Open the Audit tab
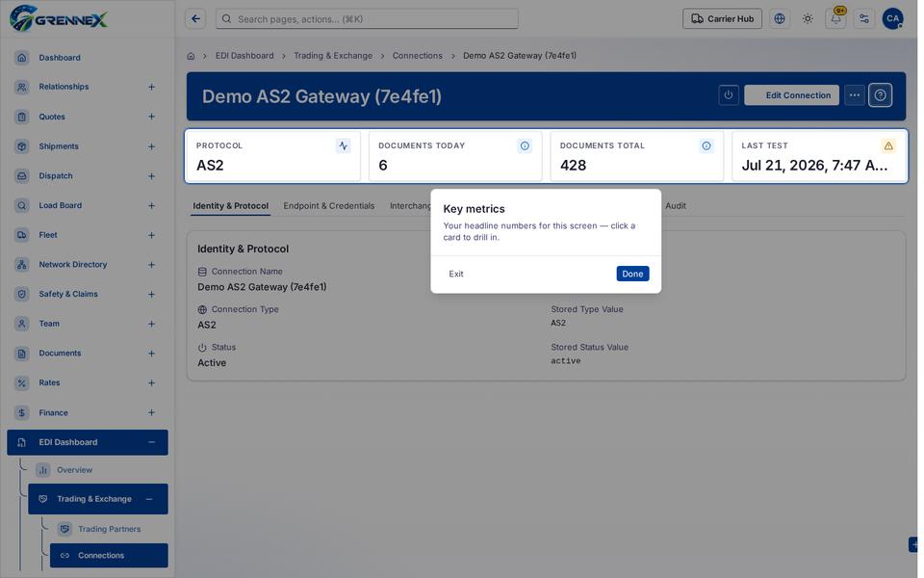924x578 pixels. 676,206
